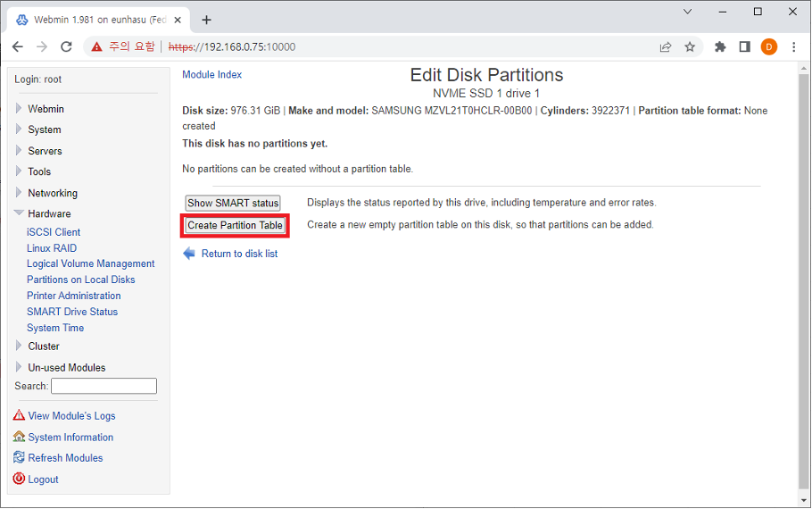Open a new browser tab
The height and width of the screenshot is (509, 812).
click(207, 20)
